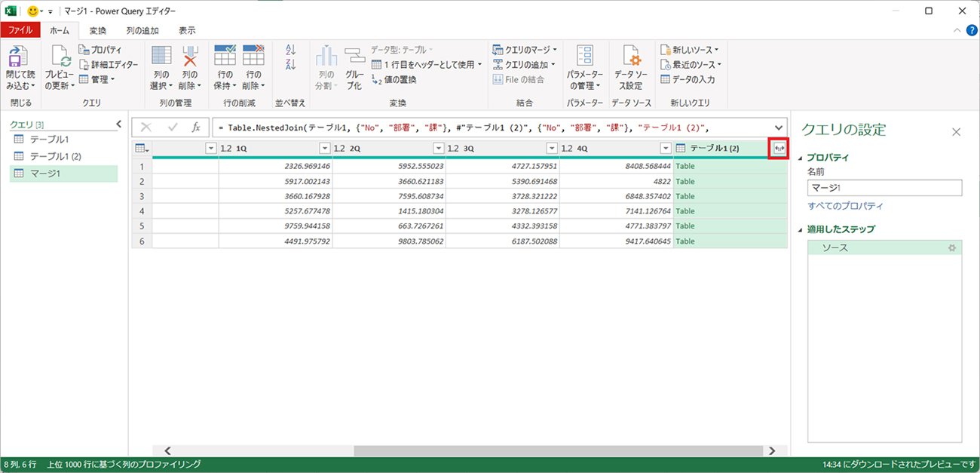980x473 pixels.
Task: Click the horizontal scrollbar left arrow
Action: [167, 450]
